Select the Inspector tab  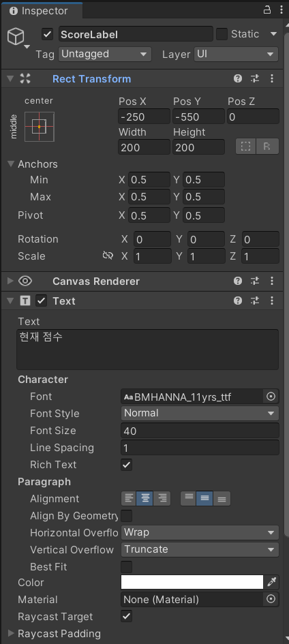(41, 10)
